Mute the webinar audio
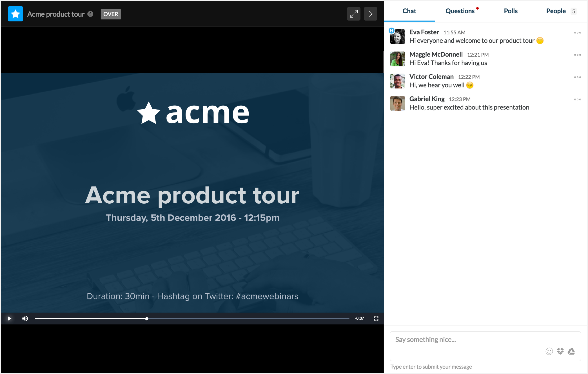The height and width of the screenshot is (374, 588). (24, 318)
